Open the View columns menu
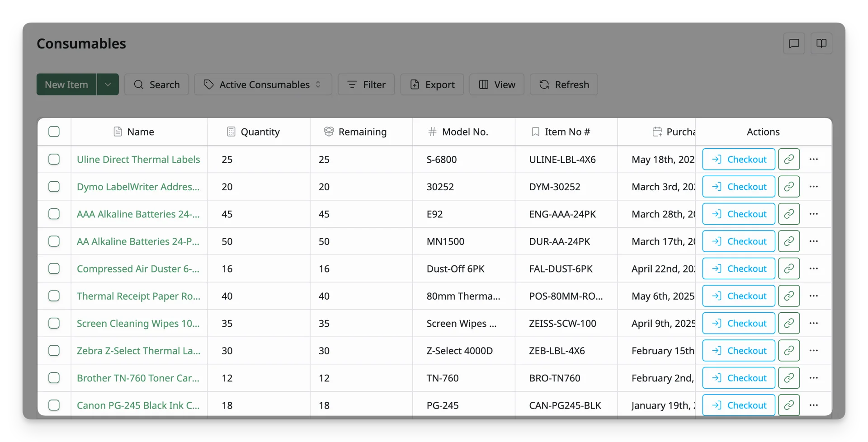The image size is (868, 442). [496, 85]
